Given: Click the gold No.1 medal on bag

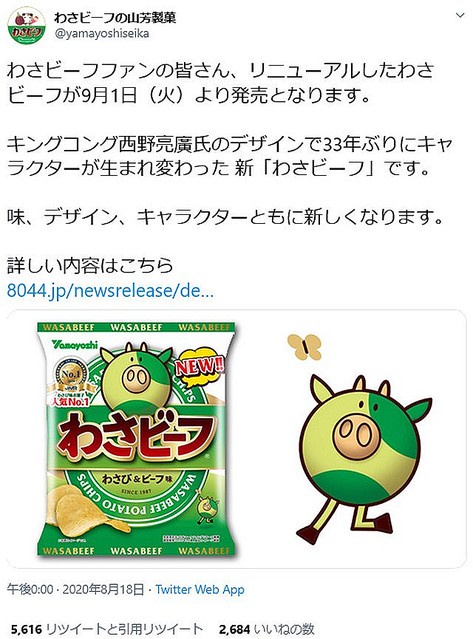Looking at the screenshot, I should (x=70, y=376).
